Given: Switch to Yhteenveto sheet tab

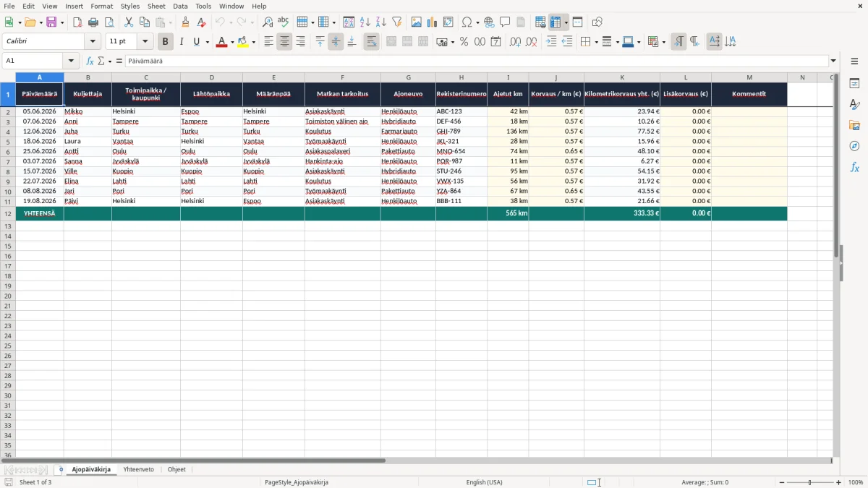Looking at the screenshot, I should 138,470.
